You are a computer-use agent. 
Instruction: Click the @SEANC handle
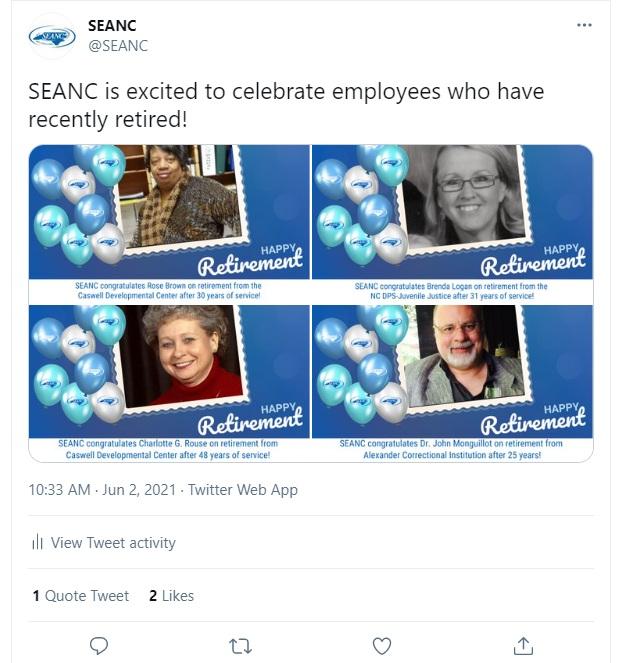(118, 46)
